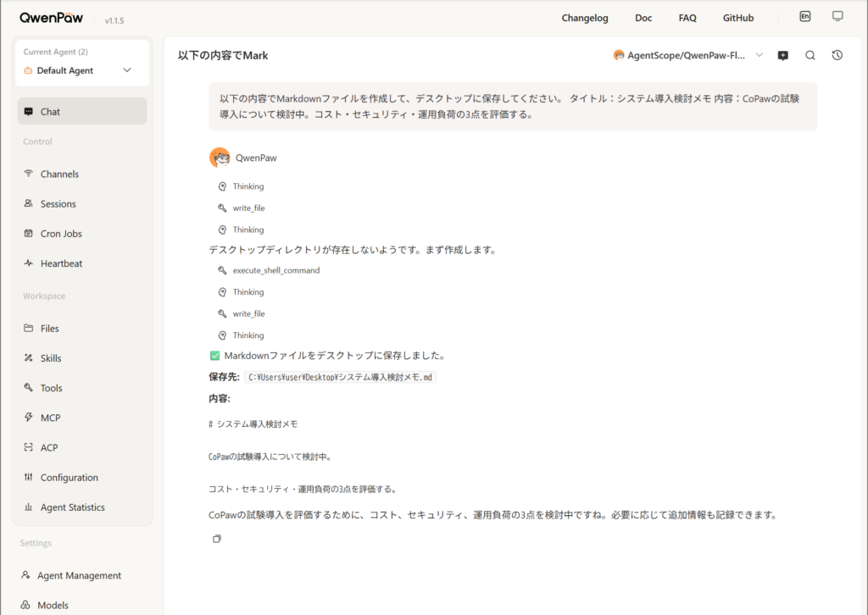The width and height of the screenshot is (868, 615).
Task: Switch language with the En icon
Action: coord(805,17)
